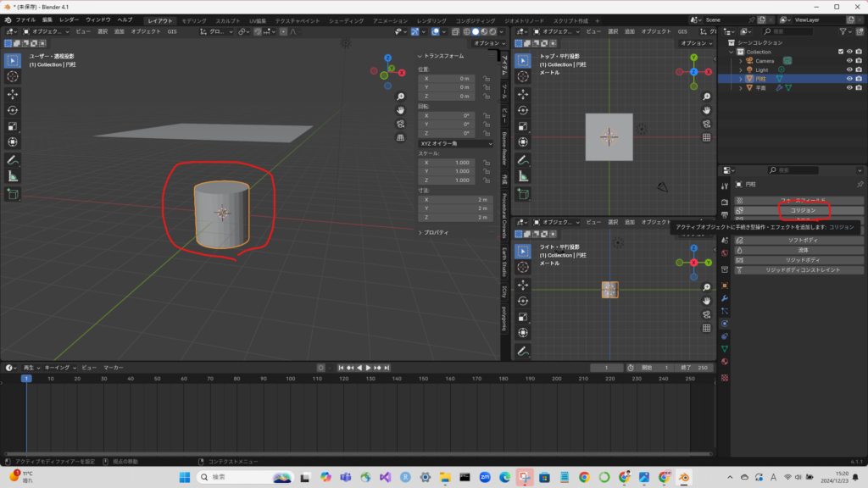The height and width of the screenshot is (488, 868).
Task: Activate the Cursor tool in main viewport
Action: [x=13, y=76]
